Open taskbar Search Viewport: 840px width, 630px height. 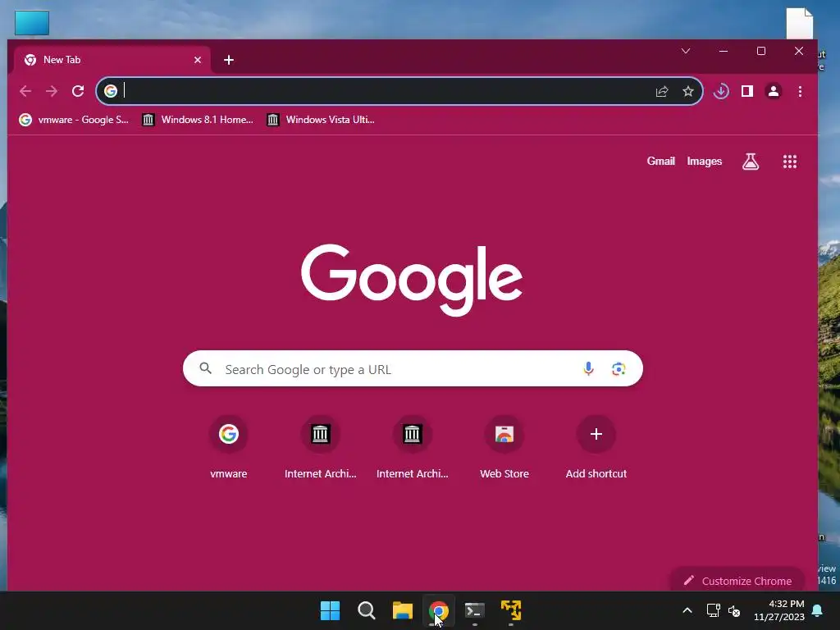[367, 610]
